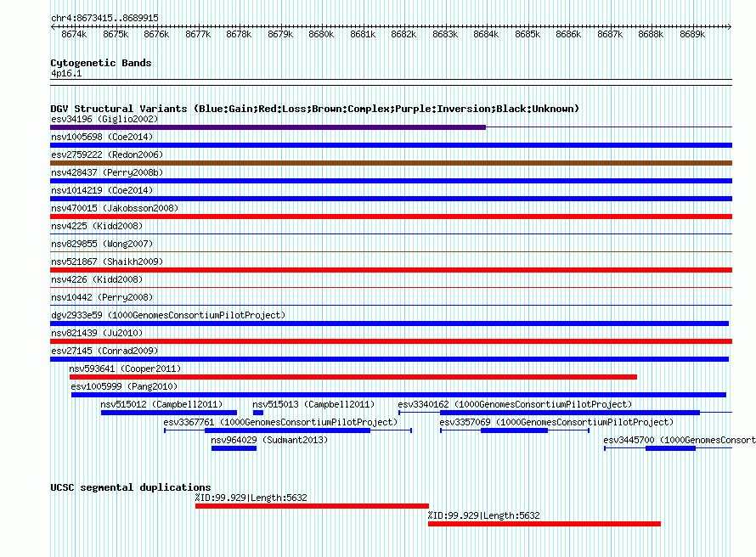The width and height of the screenshot is (756, 557).
Task: Click the first segmental duplication red bar
Action: [312, 506]
